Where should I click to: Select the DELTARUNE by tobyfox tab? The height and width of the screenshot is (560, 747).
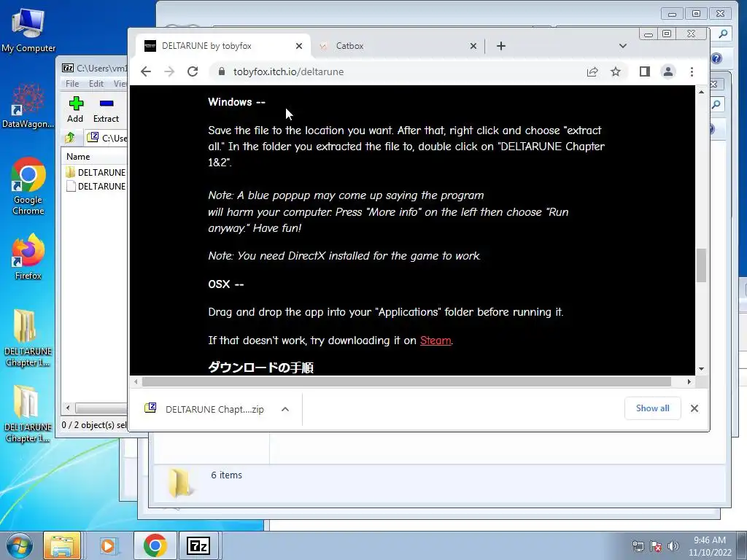coord(223,46)
